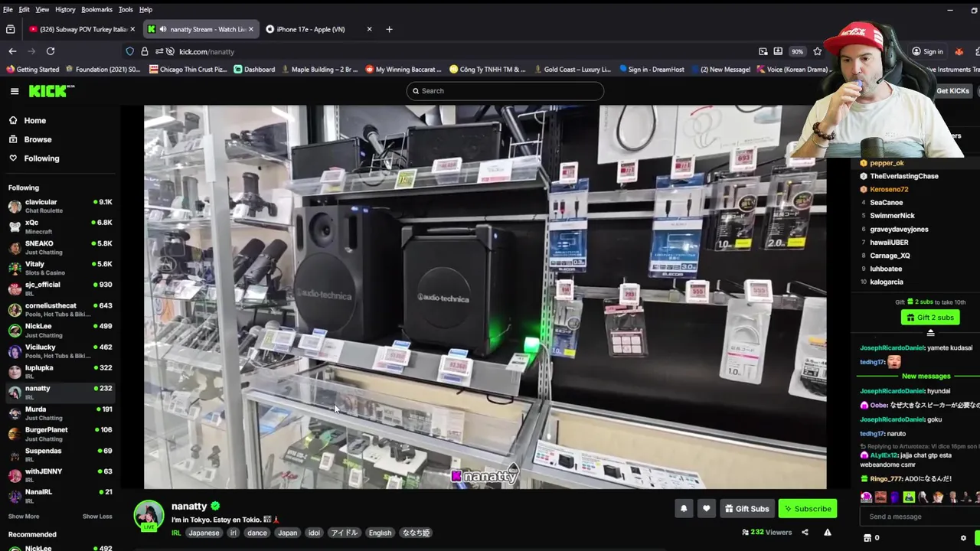
Task: Open the File menu
Action: coord(8,9)
